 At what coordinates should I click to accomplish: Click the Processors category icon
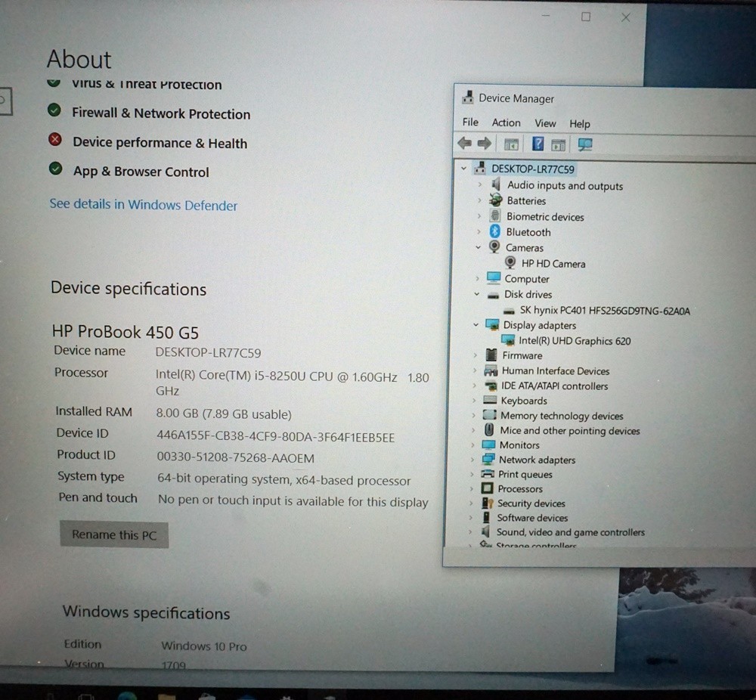click(x=487, y=488)
